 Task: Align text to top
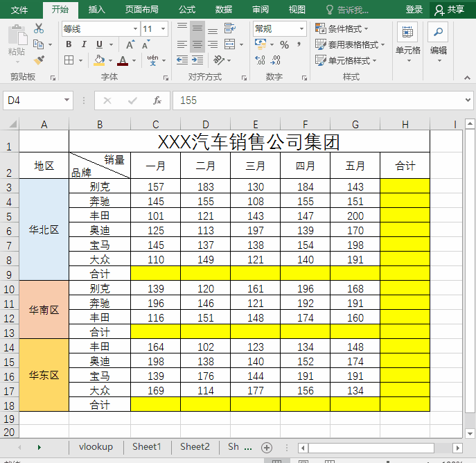coord(182,28)
